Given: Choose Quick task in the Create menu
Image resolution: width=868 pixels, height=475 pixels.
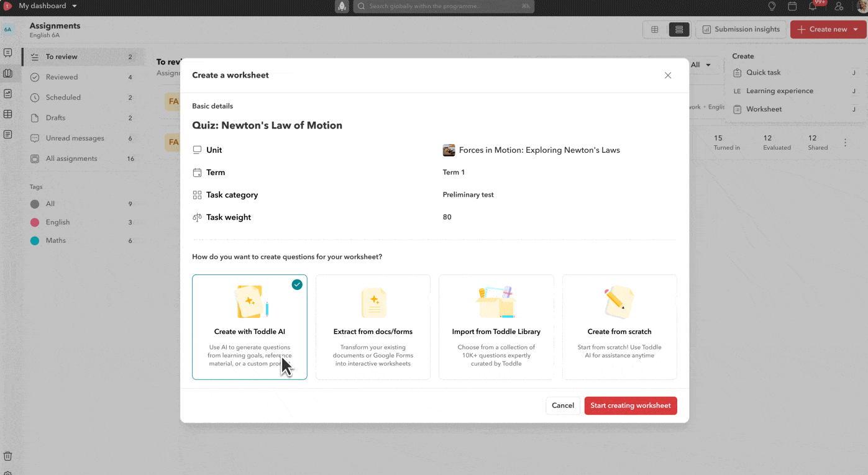Looking at the screenshot, I should point(762,72).
